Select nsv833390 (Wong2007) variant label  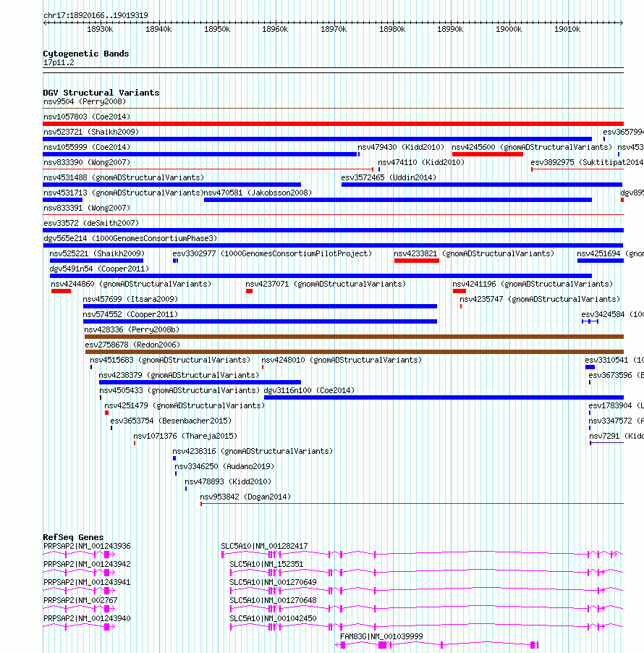(x=87, y=162)
